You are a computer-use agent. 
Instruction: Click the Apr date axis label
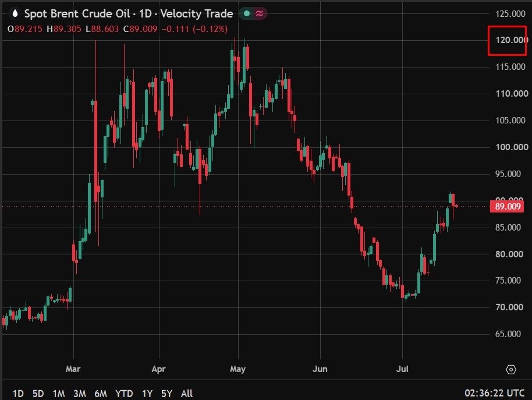point(158,369)
